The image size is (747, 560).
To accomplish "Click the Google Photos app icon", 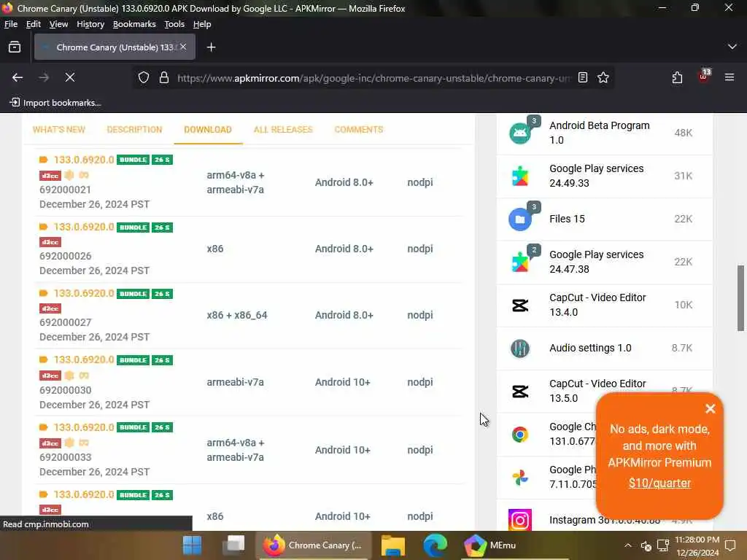I will click(519, 477).
